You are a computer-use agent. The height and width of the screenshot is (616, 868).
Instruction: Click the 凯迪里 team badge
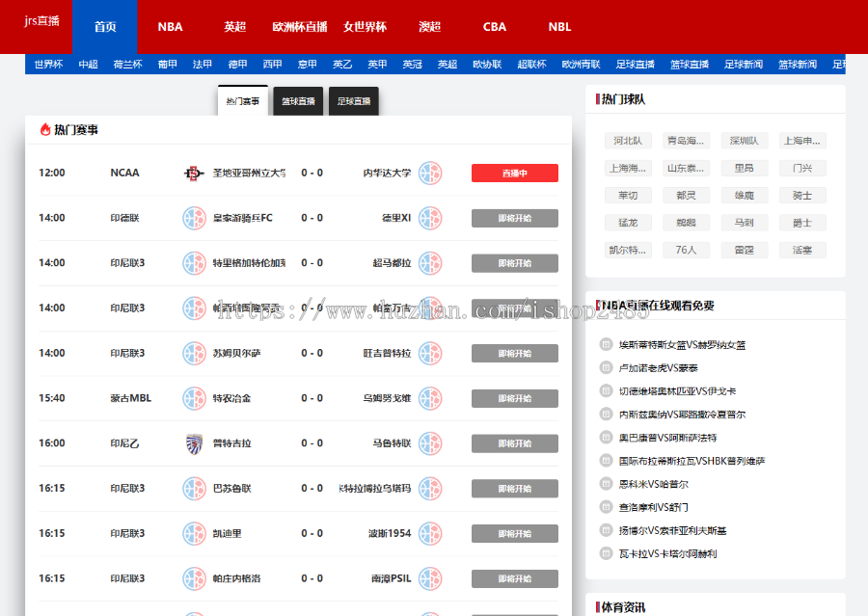[194, 534]
